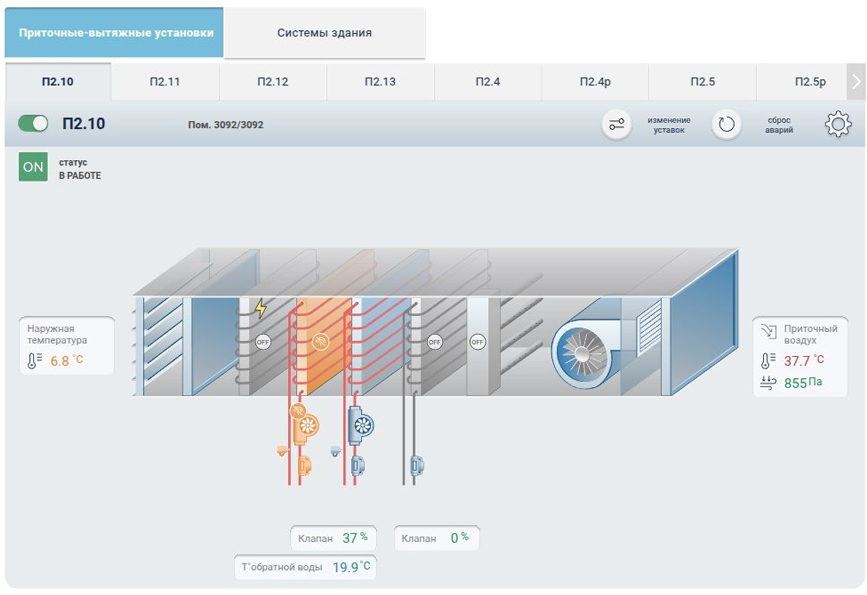Click the OFF badge on electric heater
867x595 pixels.
coord(263,341)
